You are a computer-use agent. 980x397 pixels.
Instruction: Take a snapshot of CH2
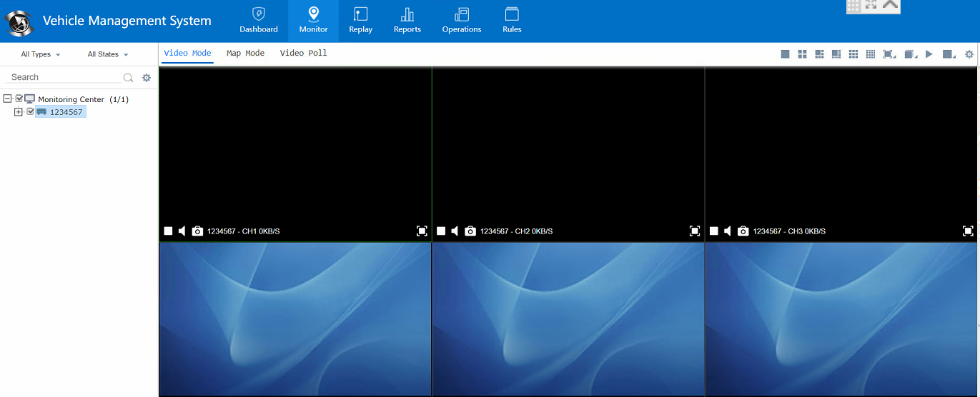(470, 231)
